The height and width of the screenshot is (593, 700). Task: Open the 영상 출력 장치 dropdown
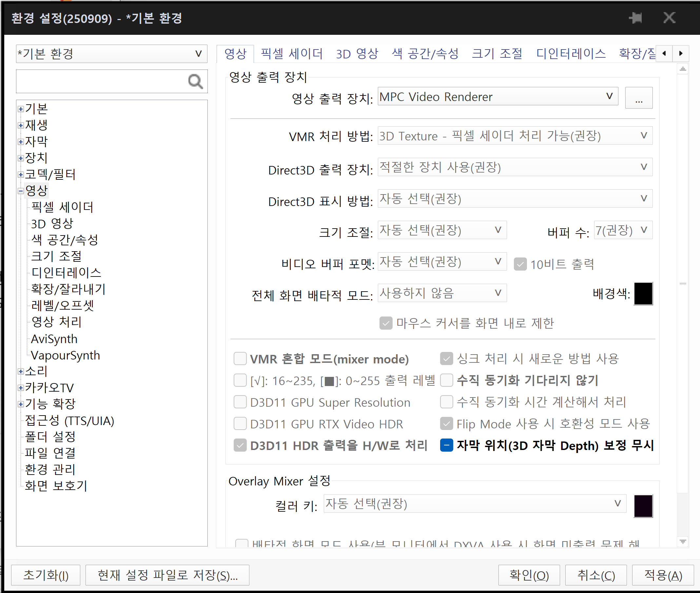[609, 96]
